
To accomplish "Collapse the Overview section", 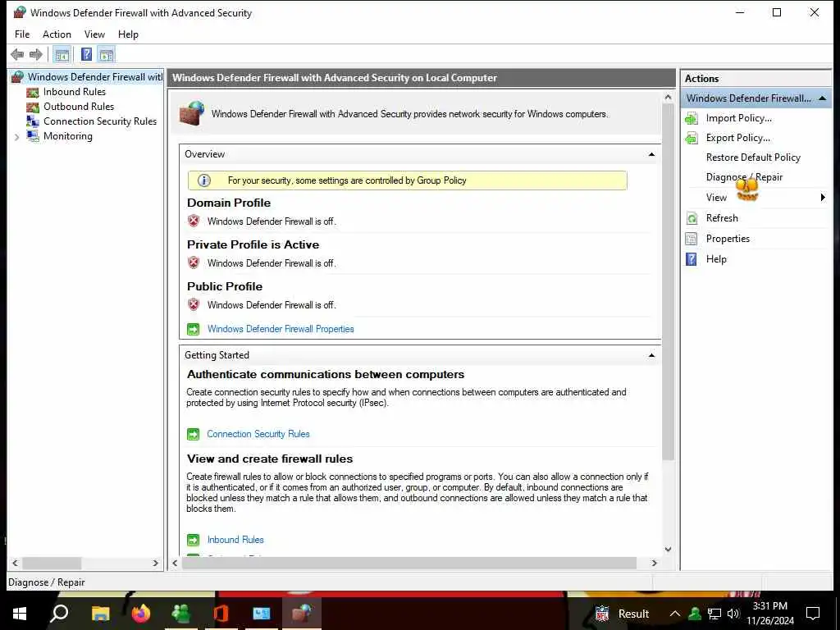I will [651, 154].
